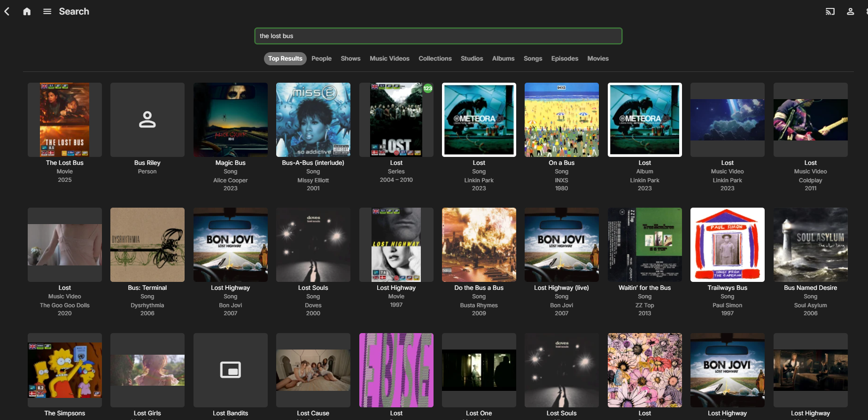Open the Magic Bus Alice Cooper cover
This screenshot has height=420, width=868.
point(231,120)
